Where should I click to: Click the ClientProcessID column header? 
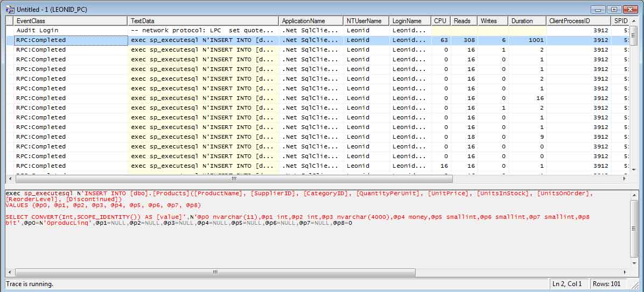coord(579,21)
